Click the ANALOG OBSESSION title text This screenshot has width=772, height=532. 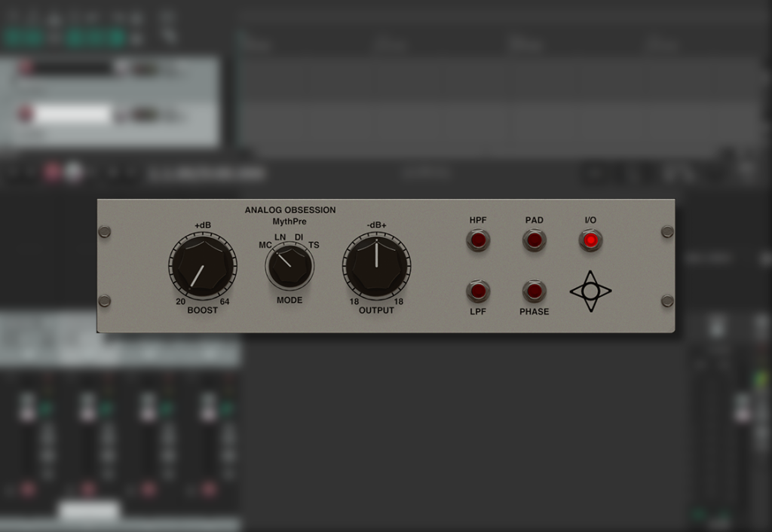click(x=290, y=209)
